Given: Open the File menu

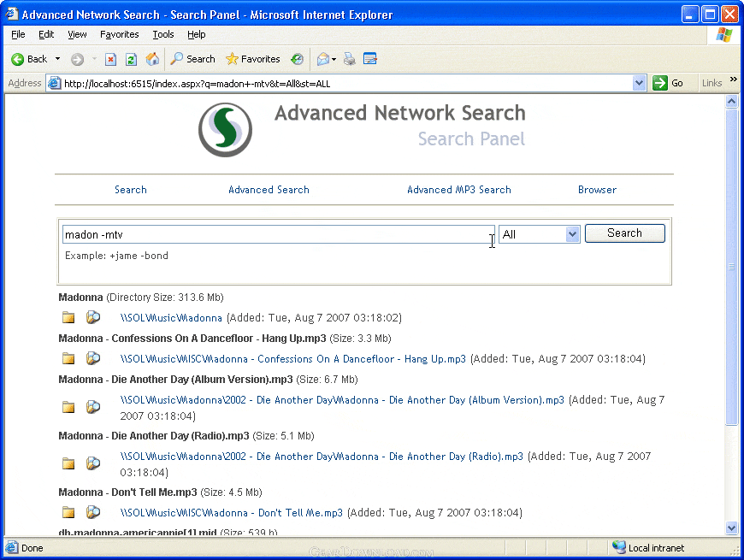Looking at the screenshot, I should pyautogui.click(x=18, y=34).
